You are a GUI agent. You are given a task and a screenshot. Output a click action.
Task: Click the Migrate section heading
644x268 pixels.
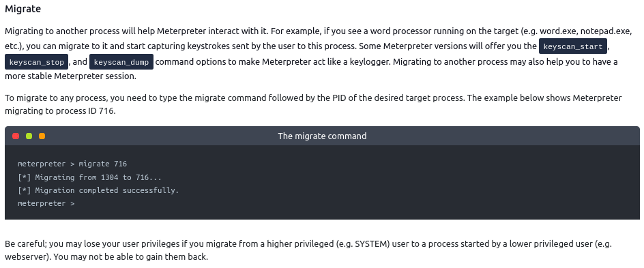coord(23,9)
